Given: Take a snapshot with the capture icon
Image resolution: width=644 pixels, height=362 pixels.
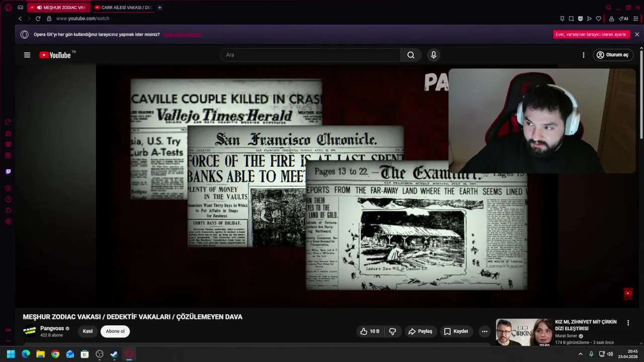Looking at the screenshot, I should click(571, 19).
